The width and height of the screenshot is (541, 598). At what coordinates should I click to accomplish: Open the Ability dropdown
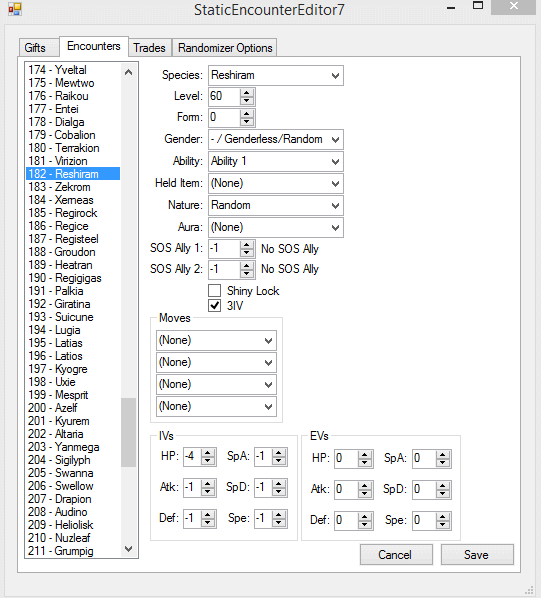tap(276, 161)
